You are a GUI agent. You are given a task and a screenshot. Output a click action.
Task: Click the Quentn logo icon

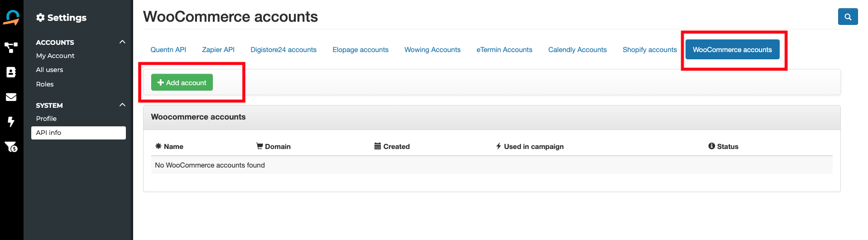(11, 18)
